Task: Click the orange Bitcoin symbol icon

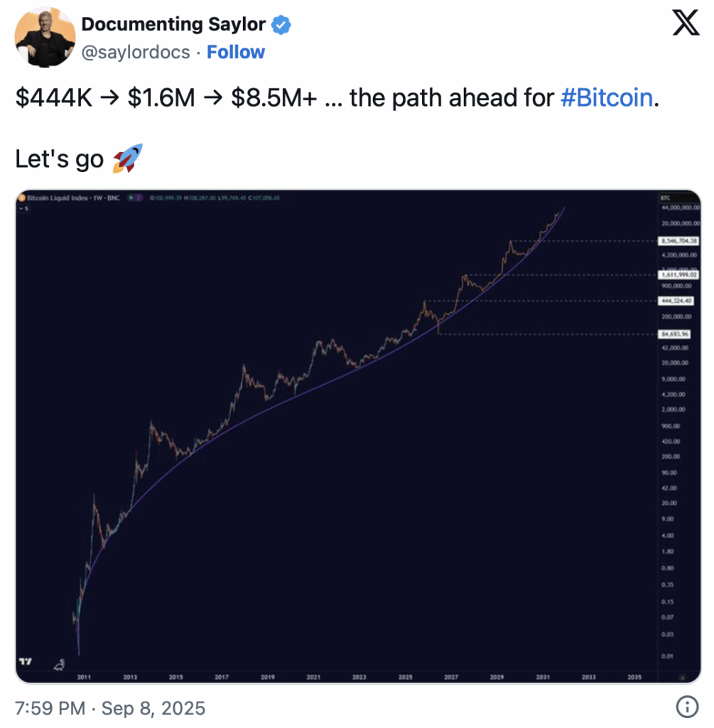Action: point(21,198)
